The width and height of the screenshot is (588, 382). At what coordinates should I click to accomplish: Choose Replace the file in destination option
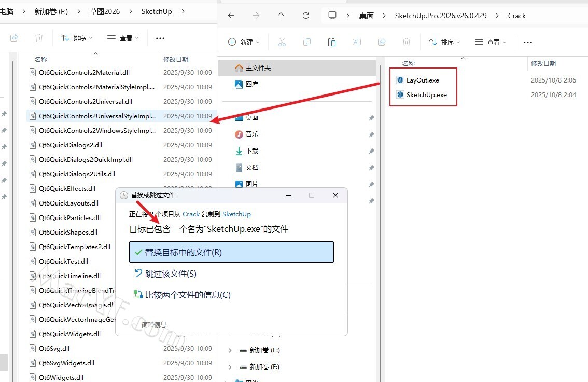(231, 252)
